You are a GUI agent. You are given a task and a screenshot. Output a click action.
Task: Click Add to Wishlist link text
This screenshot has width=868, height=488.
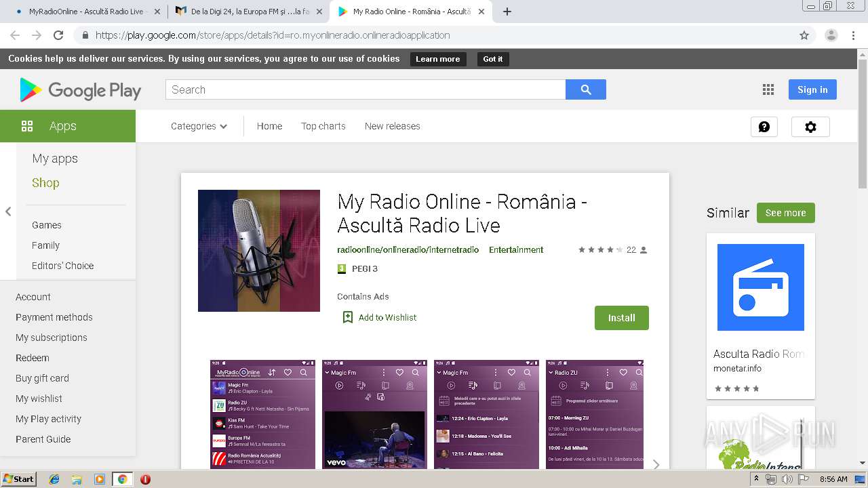coord(387,317)
